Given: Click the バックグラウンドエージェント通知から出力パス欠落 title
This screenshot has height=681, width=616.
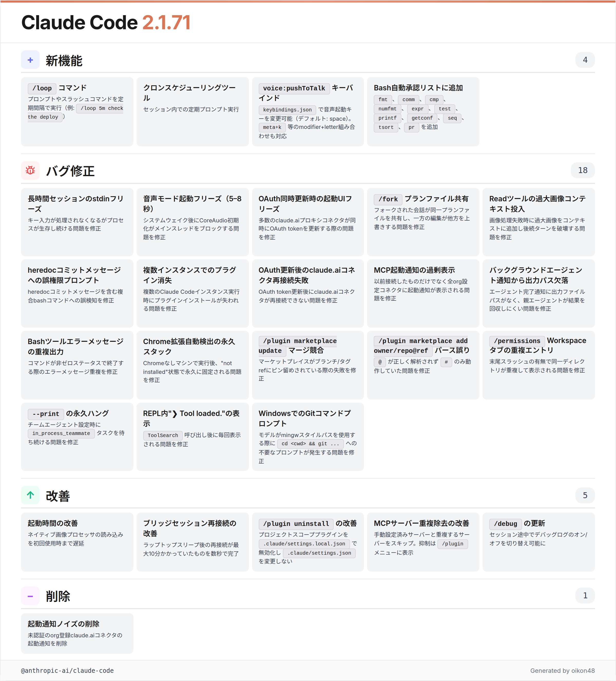Looking at the screenshot, I should [x=536, y=275].
